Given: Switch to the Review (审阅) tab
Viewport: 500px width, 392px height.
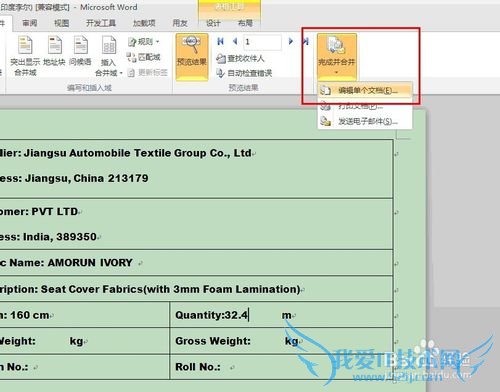Looking at the screenshot, I should 29,23.
